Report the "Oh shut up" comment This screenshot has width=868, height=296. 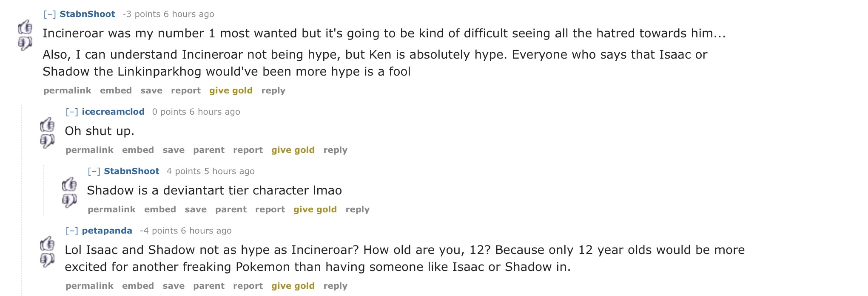coord(248,150)
